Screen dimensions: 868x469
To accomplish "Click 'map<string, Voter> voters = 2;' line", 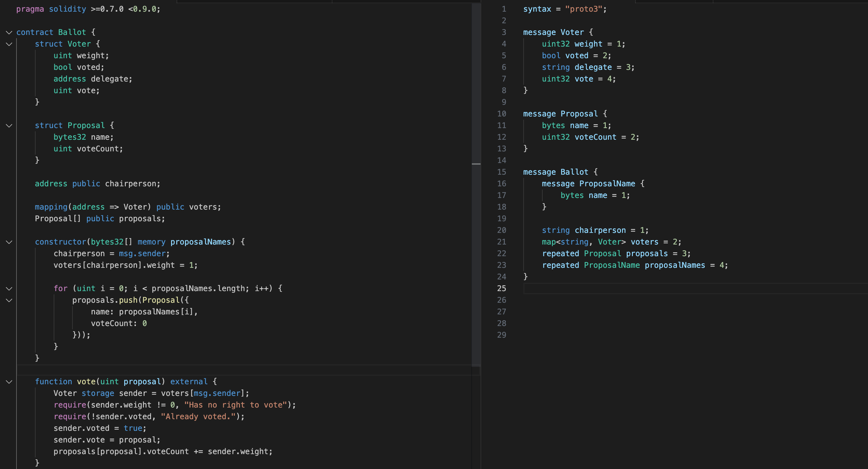I will pos(612,242).
